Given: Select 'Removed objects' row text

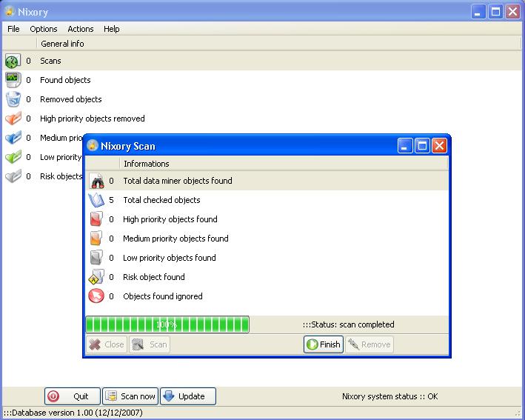Looking at the screenshot, I should [70, 99].
